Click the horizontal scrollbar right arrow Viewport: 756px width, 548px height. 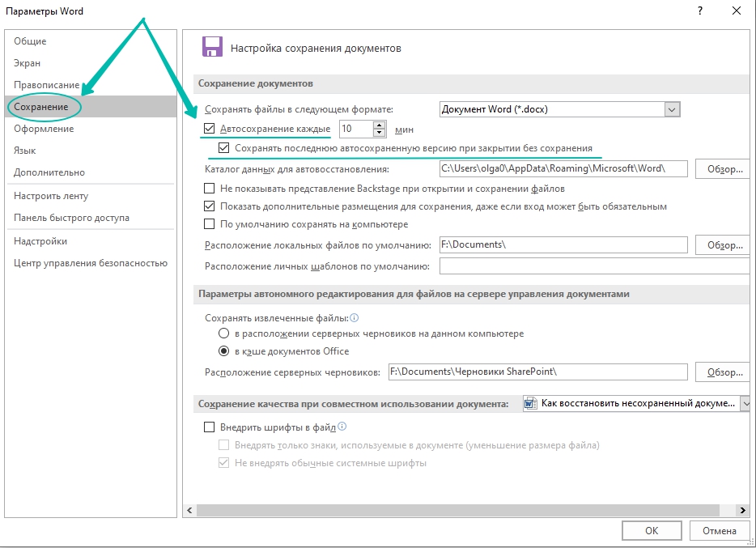(x=742, y=510)
